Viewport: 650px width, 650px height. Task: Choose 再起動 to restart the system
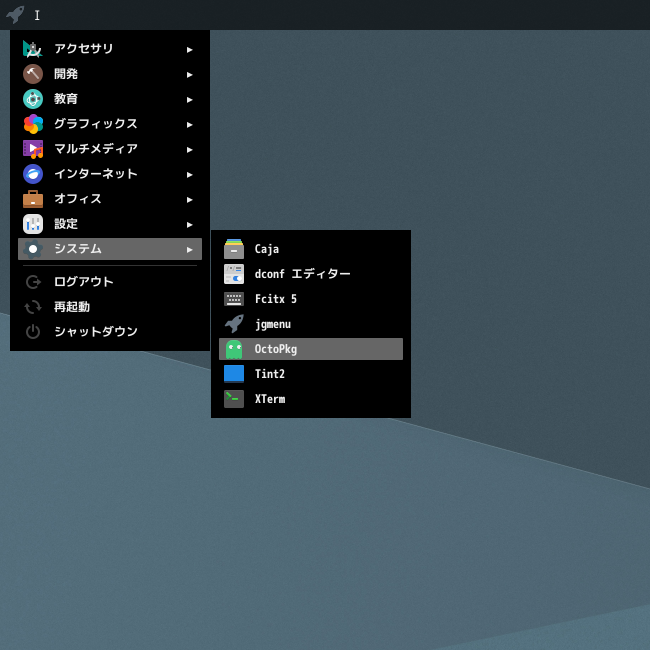(71, 307)
